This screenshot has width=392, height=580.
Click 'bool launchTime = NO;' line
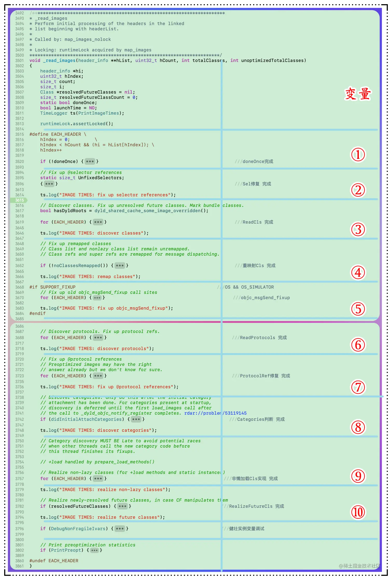pyautogui.click(x=68, y=108)
